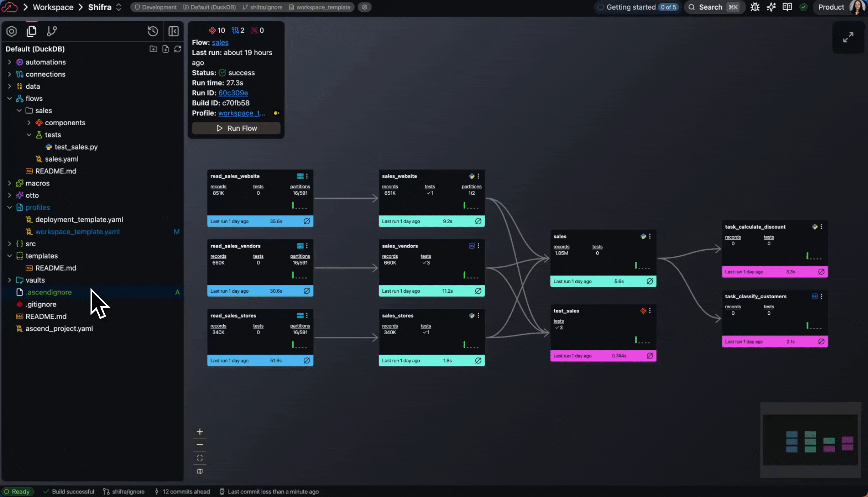Open task_classify_customers three-dot menu
Viewport: 868px width, 497px height.
pyautogui.click(x=821, y=296)
